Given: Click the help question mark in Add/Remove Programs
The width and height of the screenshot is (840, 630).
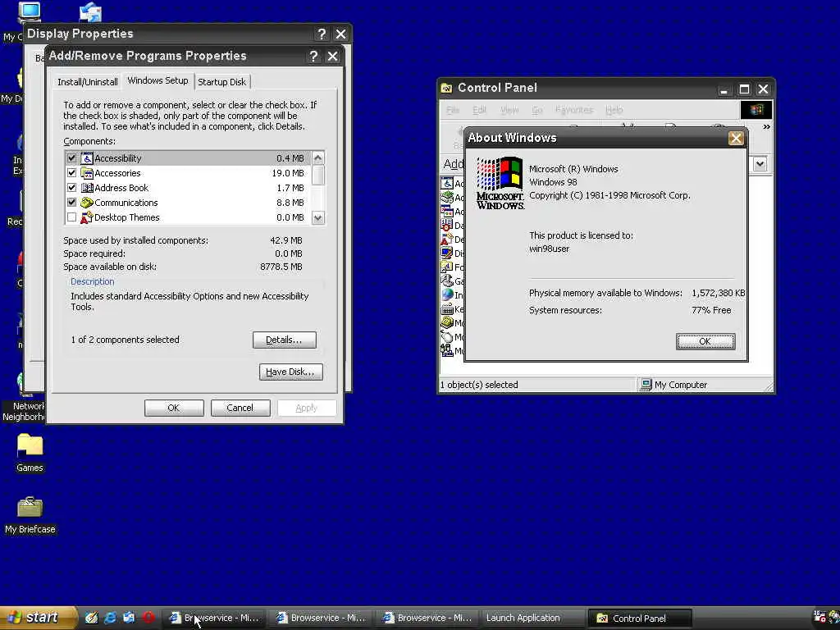Looking at the screenshot, I should [x=313, y=57].
